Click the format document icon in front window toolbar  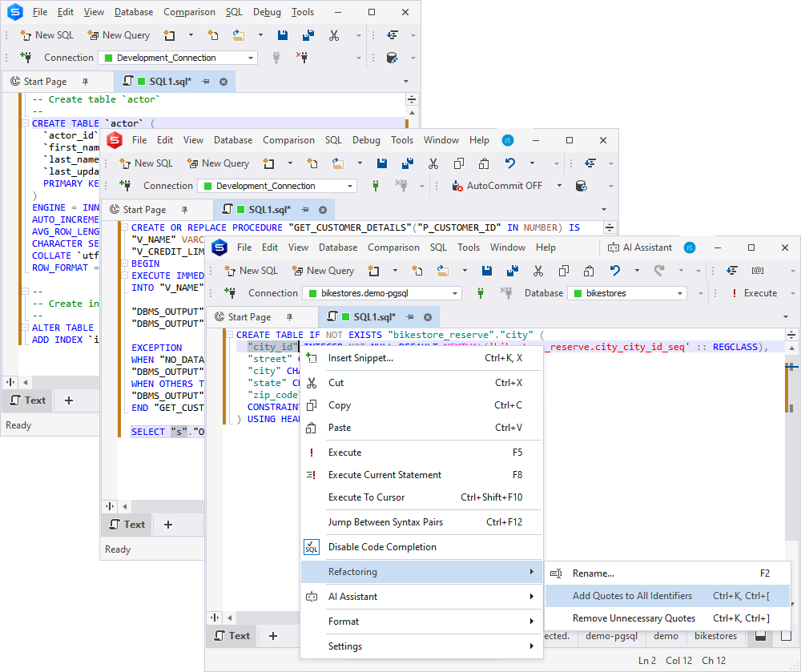(732, 271)
